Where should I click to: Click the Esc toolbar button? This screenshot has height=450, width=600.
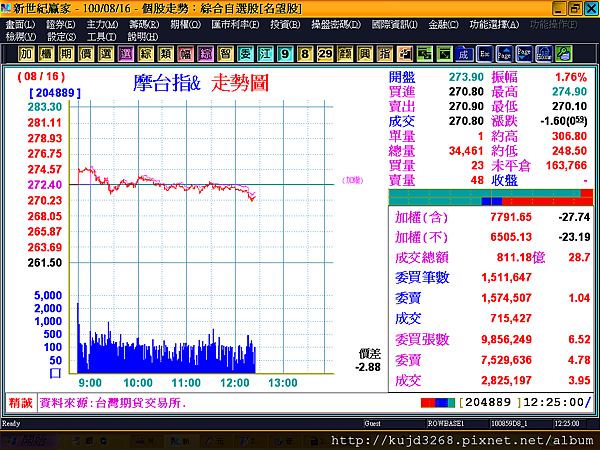(x=484, y=54)
